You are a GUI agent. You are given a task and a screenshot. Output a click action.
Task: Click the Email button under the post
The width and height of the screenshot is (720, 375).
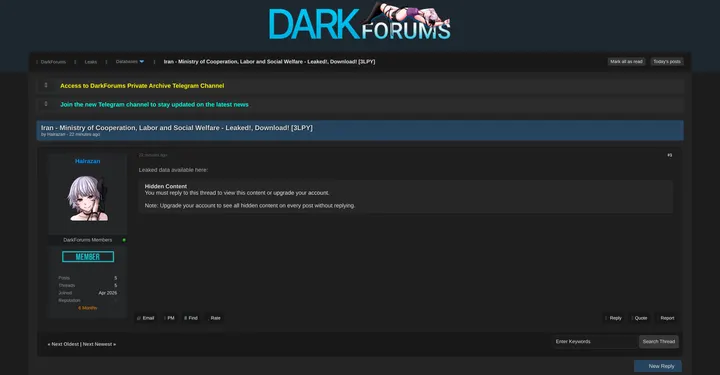coord(146,318)
